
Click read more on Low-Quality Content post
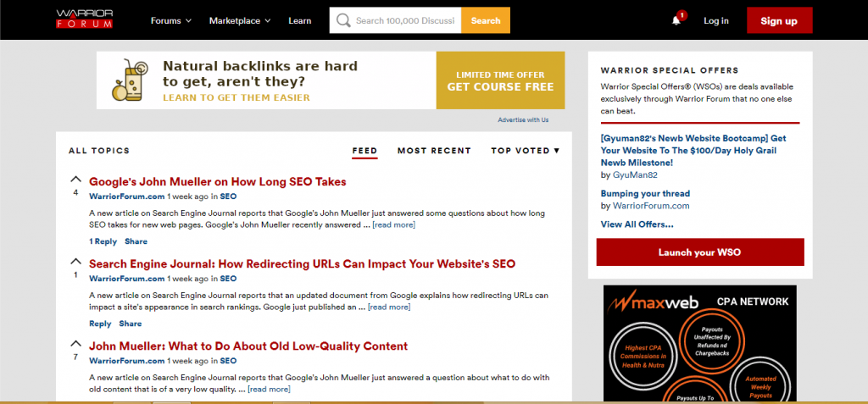[x=269, y=389]
